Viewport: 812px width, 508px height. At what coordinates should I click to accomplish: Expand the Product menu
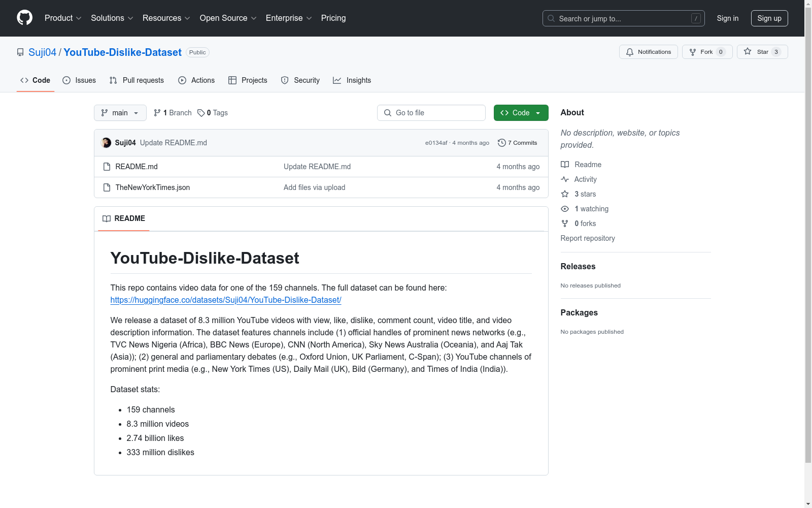click(63, 18)
